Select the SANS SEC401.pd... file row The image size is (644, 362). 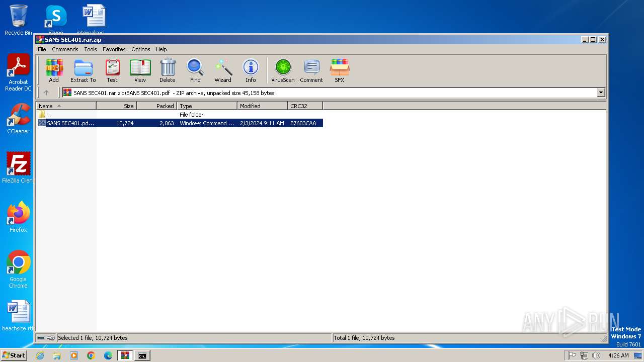(x=180, y=123)
